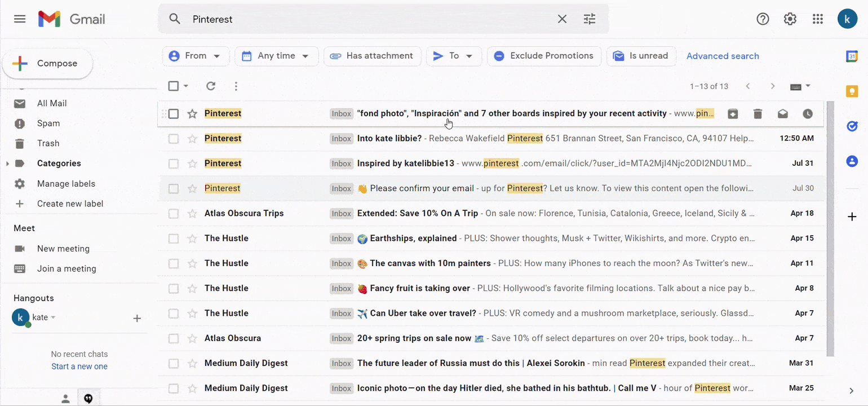
Task: Clear the Pinterest search query
Action: coord(562,19)
